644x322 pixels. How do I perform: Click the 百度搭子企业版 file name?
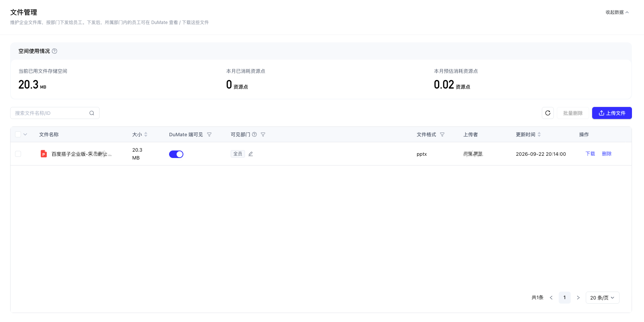(x=82, y=154)
